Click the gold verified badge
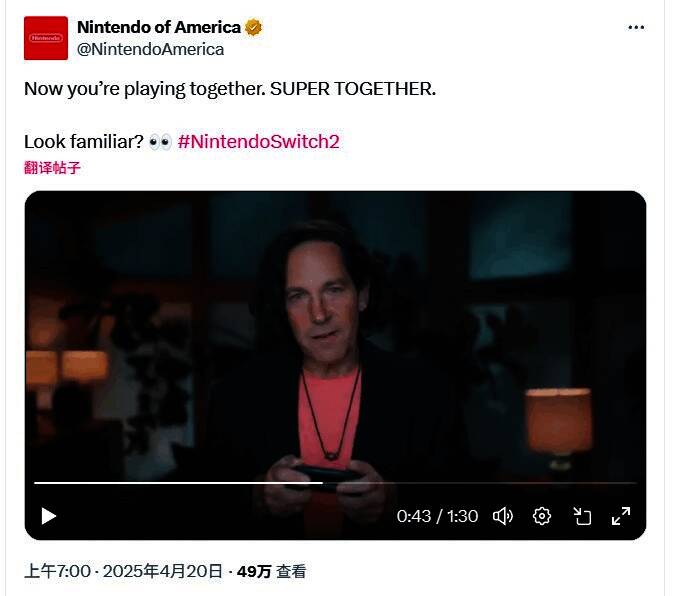Viewport: 680px width, 596px height. tap(255, 28)
